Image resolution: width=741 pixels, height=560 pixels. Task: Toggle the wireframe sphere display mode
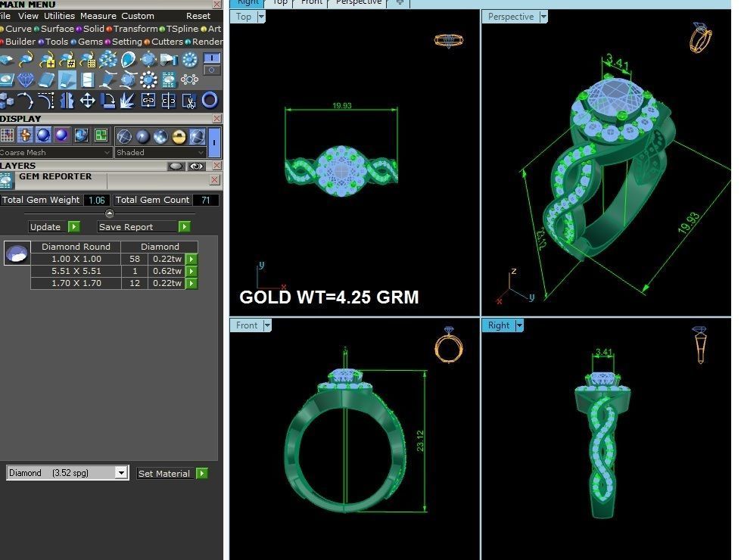click(x=124, y=136)
